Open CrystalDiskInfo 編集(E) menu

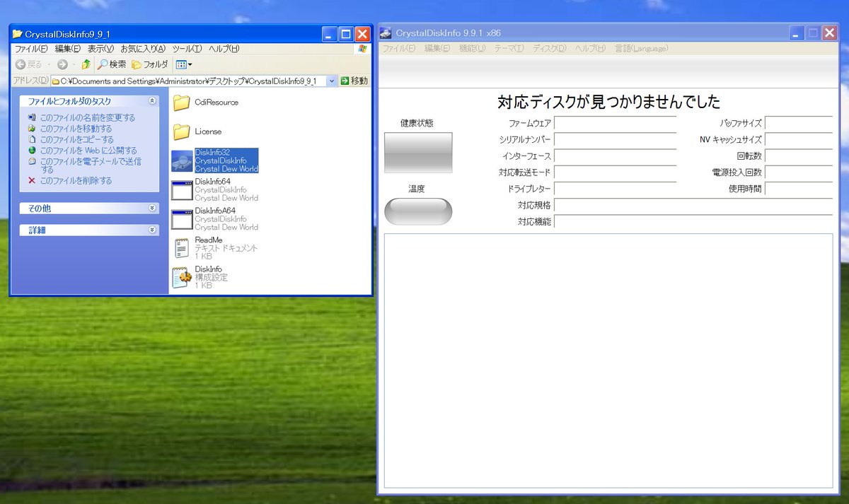pyautogui.click(x=437, y=49)
